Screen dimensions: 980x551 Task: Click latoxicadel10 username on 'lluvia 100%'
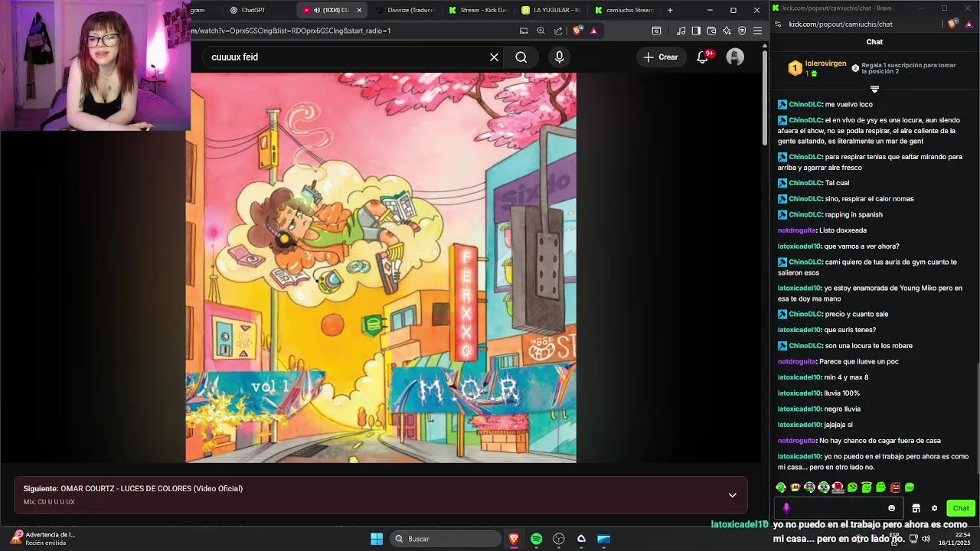pos(799,393)
